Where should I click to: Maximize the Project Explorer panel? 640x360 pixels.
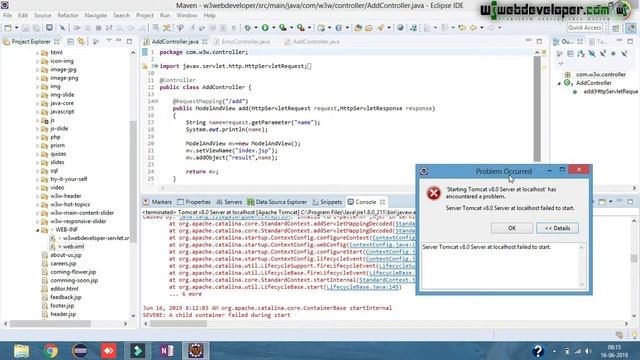pos(129,41)
